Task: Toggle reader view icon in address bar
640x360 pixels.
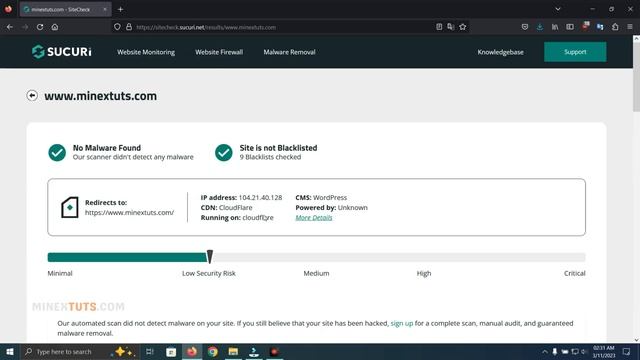Action: [x=439, y=27]
